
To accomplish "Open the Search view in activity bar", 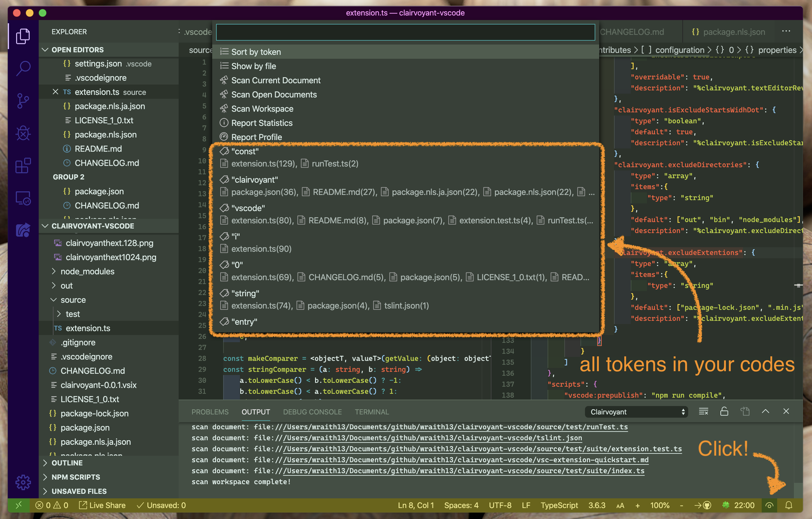I will coord(23,68).
